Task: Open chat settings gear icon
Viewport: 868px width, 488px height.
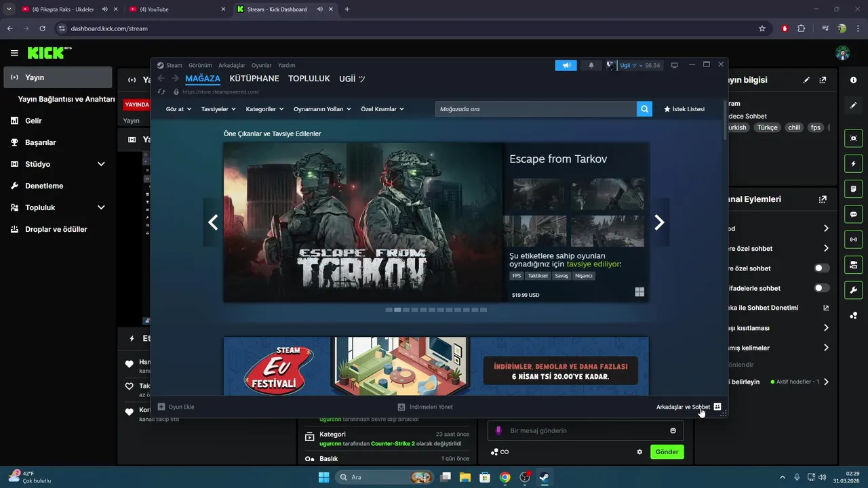Action: pyautogui.click(x=639, y=452)
